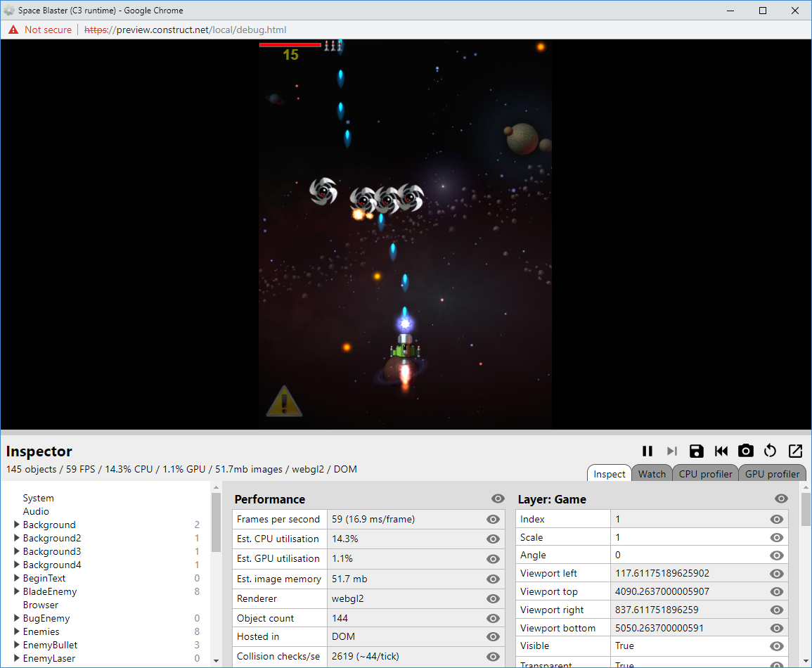Expand the BladeEnemy tree node
Viewport: 812px width, 668px height.
click(17, 591)
